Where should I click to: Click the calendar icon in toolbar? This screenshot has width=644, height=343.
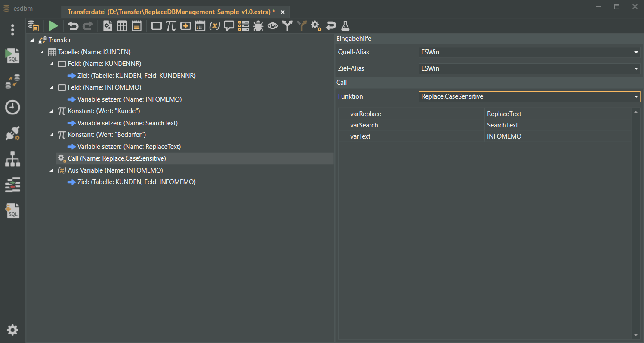pyautogui.click(x=200, y=26)
